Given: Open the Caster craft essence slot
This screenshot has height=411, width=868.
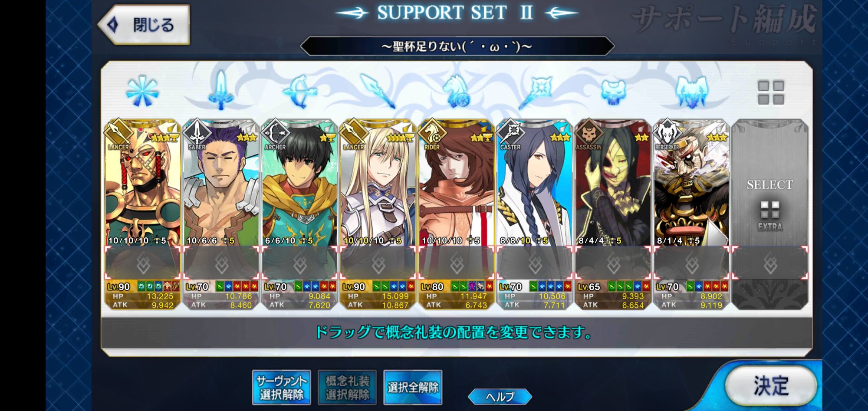Looking at the screenshot, I should (x=535, y=263).
